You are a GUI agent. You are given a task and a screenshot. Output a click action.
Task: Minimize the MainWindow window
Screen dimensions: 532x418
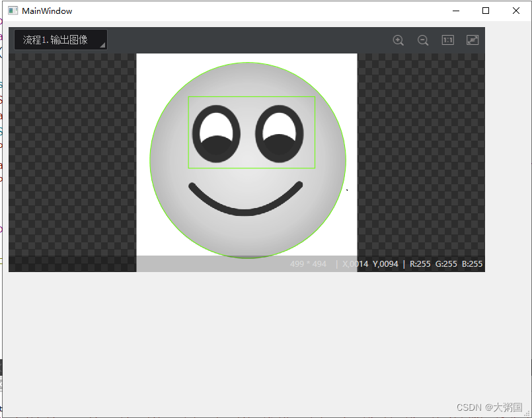(x=456, y=11)
